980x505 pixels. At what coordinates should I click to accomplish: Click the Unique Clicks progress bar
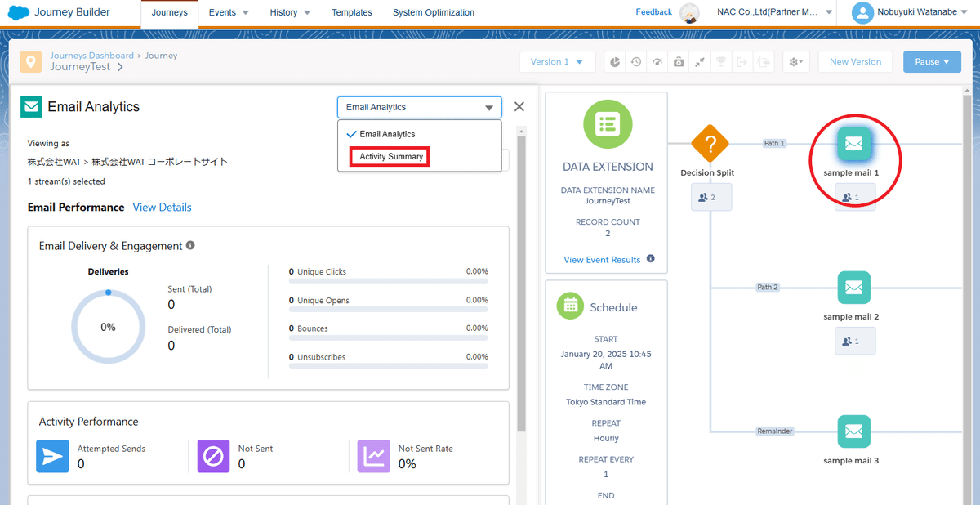(389, 281)
